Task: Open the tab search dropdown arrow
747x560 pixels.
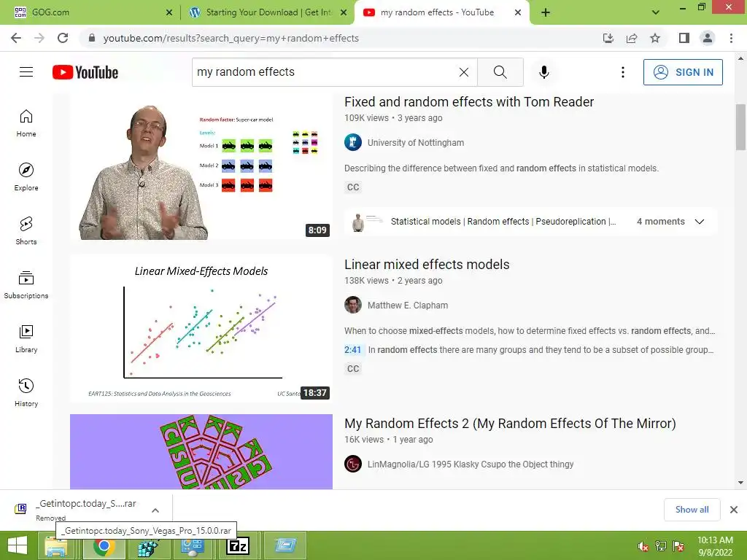Action: [x=656, y=12]
